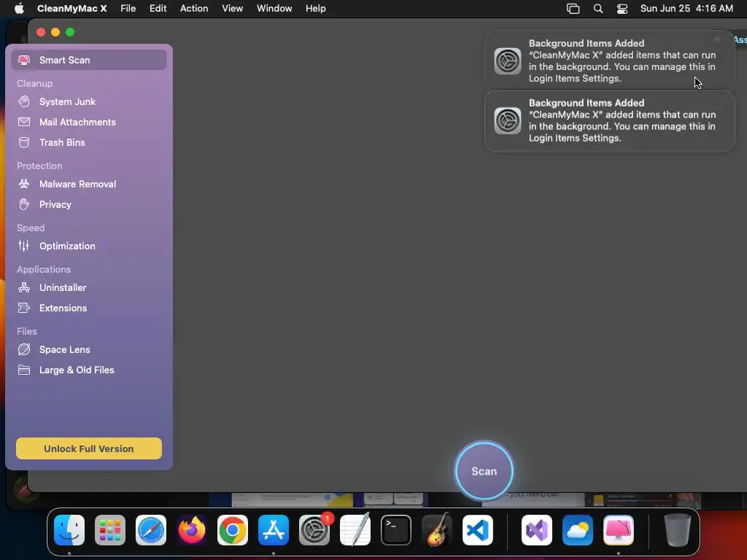
Task: Open Control Center in the menu bar
Action: tap(622, 9)
